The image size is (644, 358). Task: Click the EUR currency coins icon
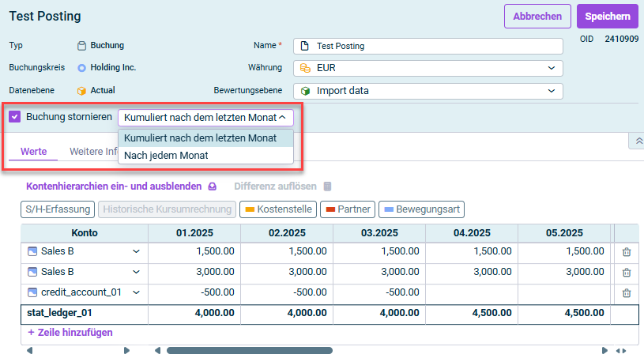pyautogui.click(x=304, y=68)
